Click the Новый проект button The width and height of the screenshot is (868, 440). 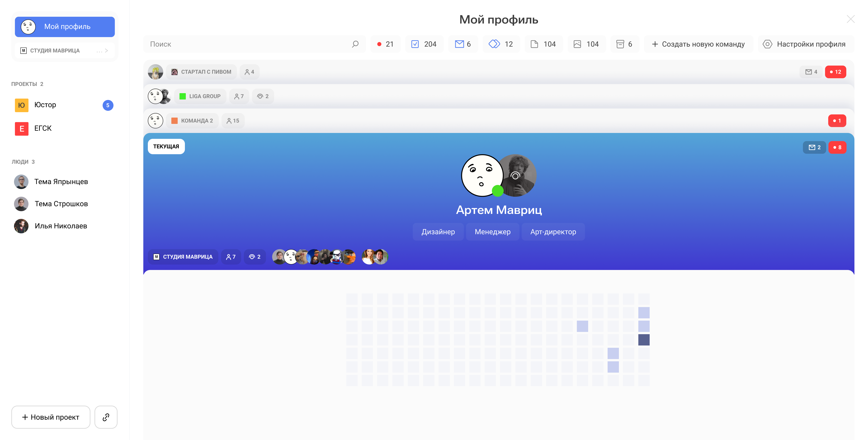coord(51,417)
